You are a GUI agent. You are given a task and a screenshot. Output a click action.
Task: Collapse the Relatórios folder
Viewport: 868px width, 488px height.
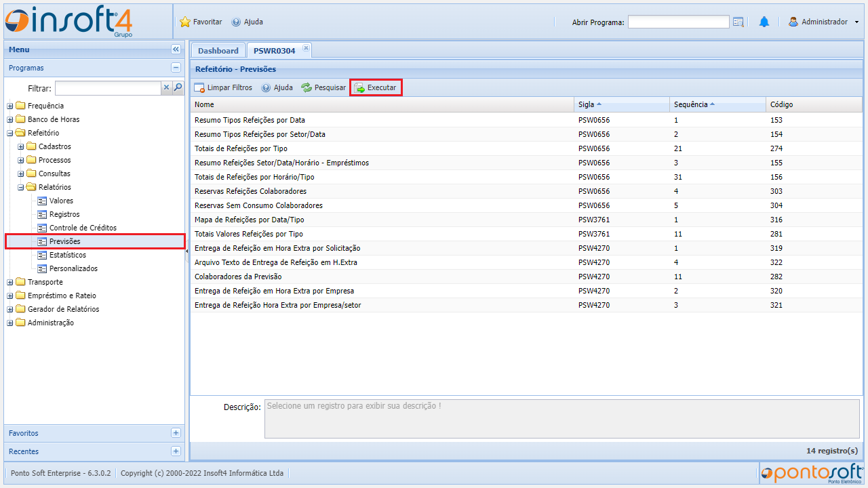tap(21, 187)
